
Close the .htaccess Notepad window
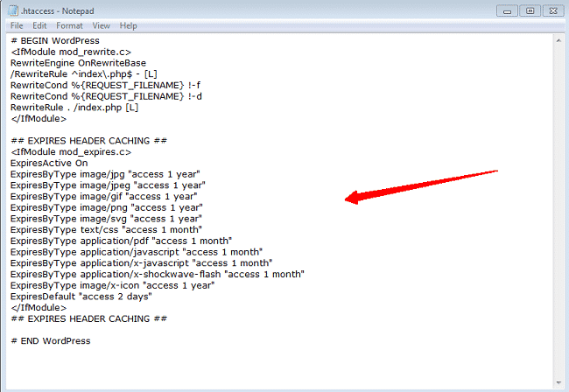point(551,10)
